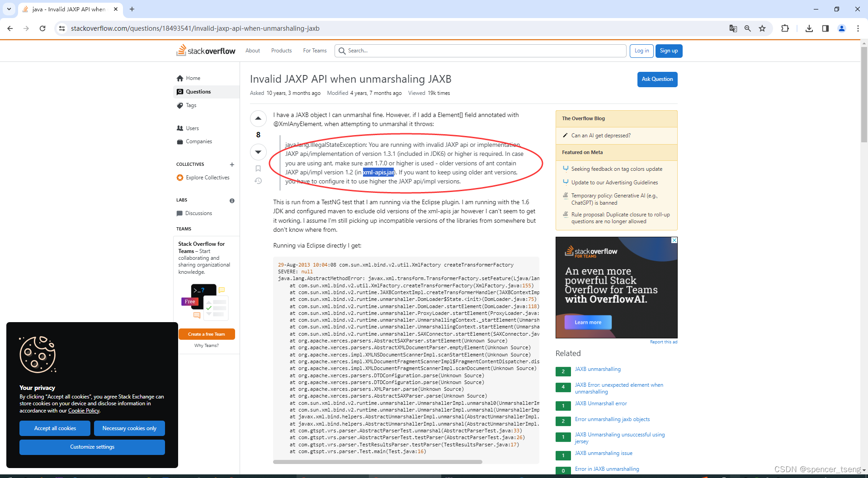
Task: Accept all cookies in the privacy banner
Action: click(55, 428)
